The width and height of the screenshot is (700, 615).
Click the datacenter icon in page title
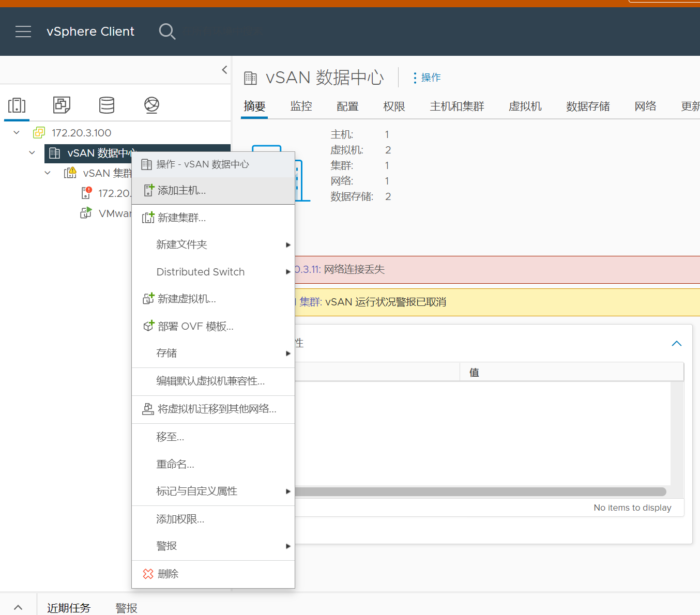pyautogui.click(x=250, y=78)
